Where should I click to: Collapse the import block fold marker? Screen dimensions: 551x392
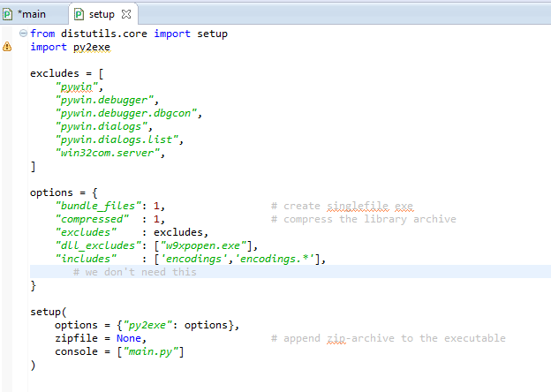point(23,34)
